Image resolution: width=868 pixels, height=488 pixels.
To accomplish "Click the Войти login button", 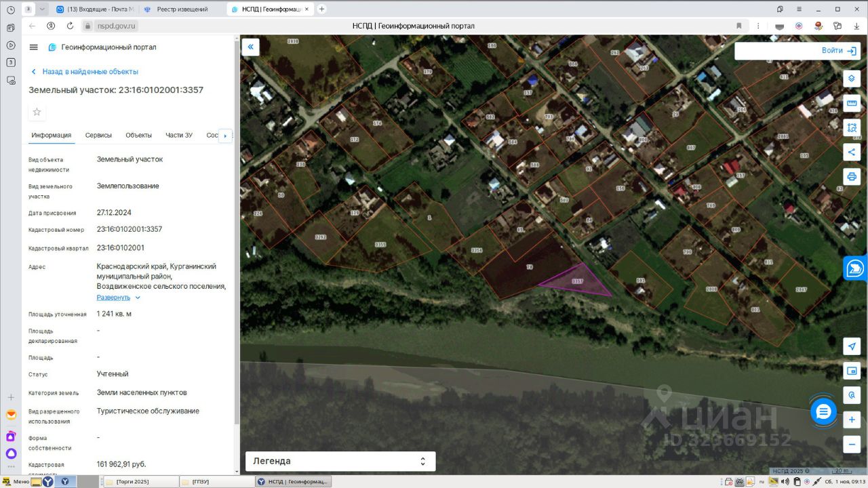I will click(x=839, y=51).
